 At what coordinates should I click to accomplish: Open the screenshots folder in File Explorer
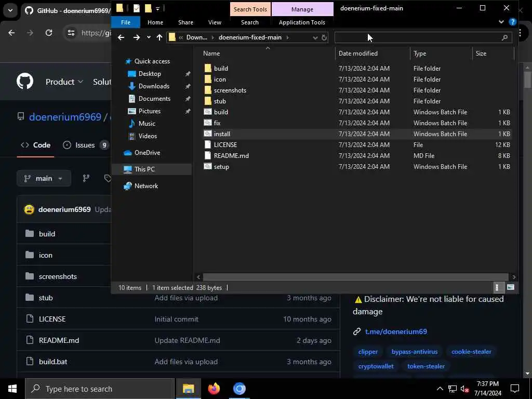[x=230, y=90]
